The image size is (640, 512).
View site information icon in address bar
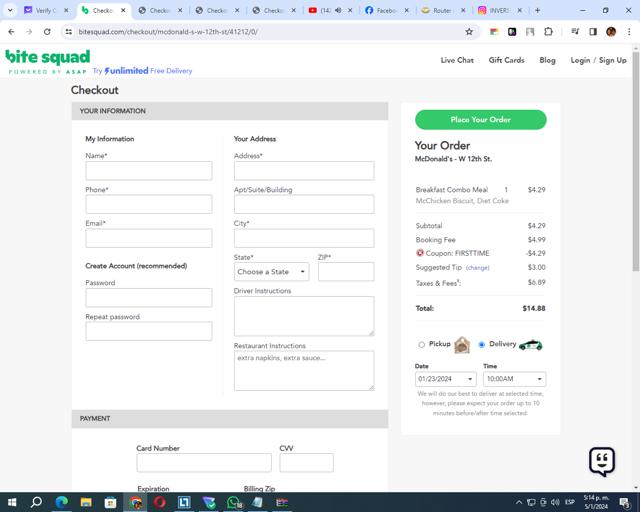69,31
